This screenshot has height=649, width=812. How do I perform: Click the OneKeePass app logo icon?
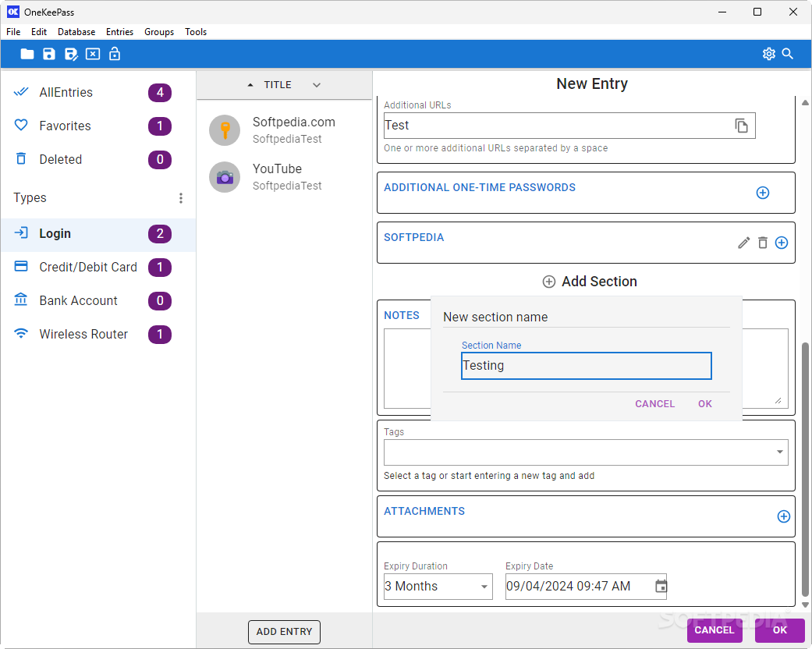pos(13,12)
